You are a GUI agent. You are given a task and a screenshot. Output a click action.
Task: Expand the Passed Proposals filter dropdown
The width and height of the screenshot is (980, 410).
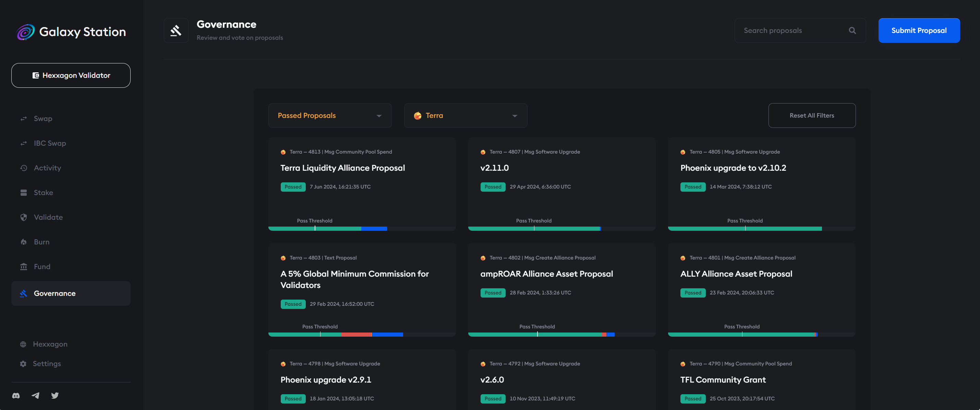tap(329, 115)
